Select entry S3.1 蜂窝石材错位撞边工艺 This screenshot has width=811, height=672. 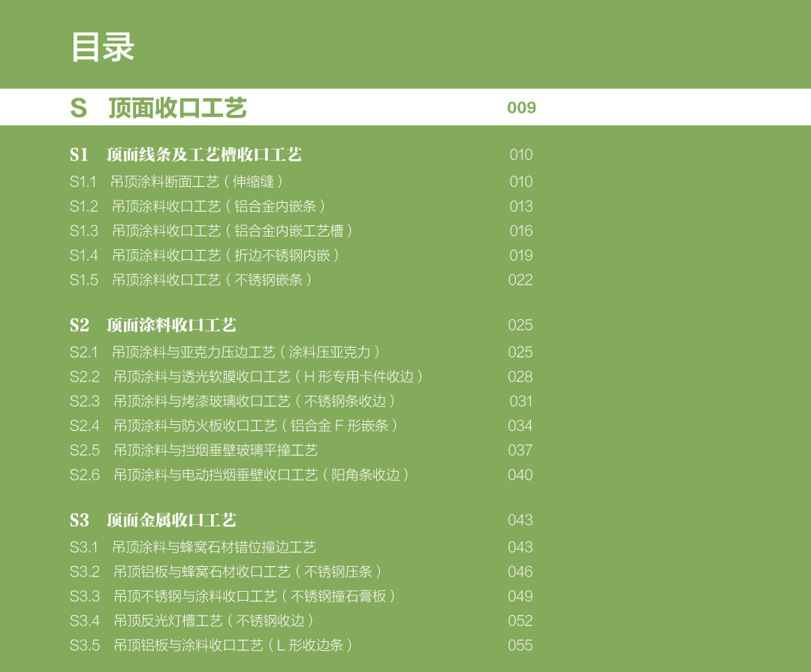193,547
